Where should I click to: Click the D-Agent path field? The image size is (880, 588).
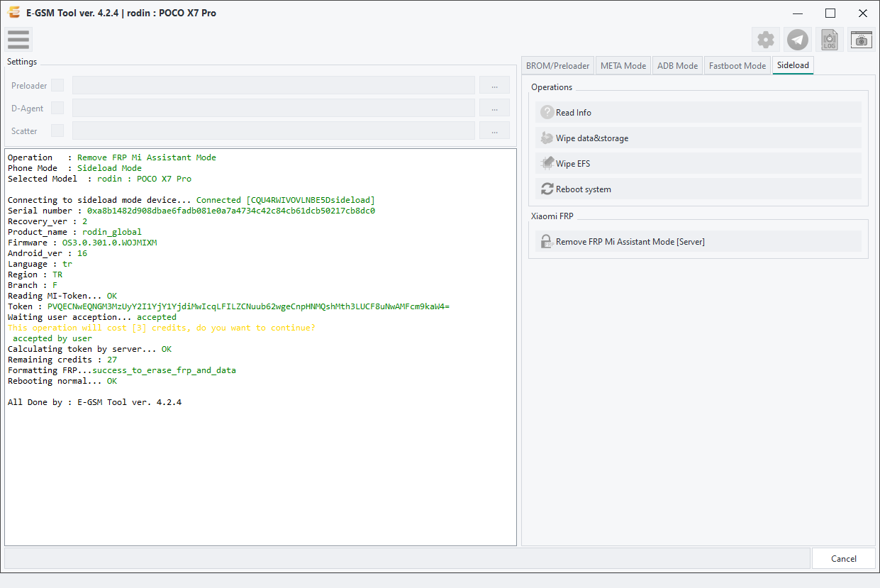click(x=274, y=108)
